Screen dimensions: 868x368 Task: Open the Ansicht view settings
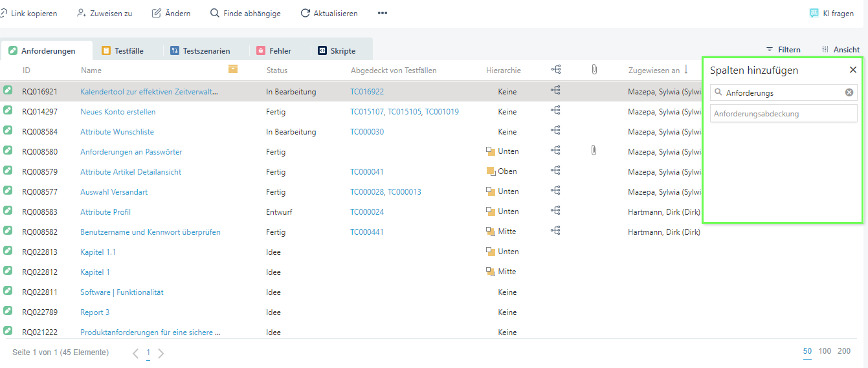[840, 49]
